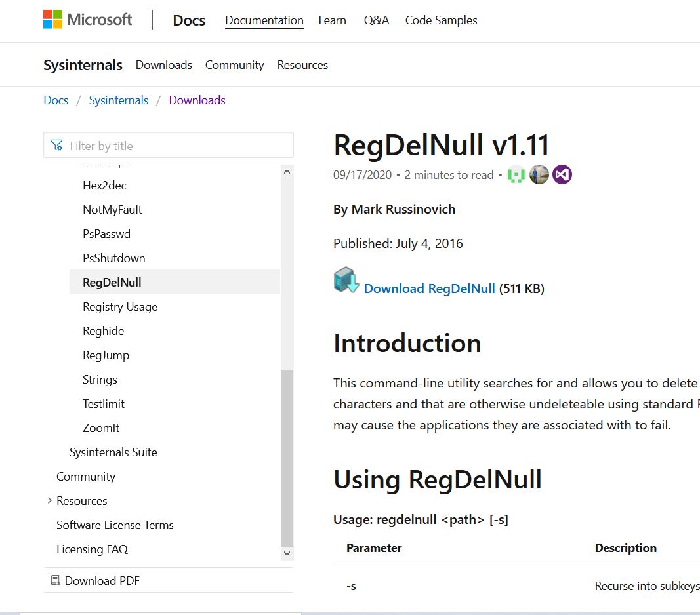Click the sidebar scroll up arrow

(287, 172)
